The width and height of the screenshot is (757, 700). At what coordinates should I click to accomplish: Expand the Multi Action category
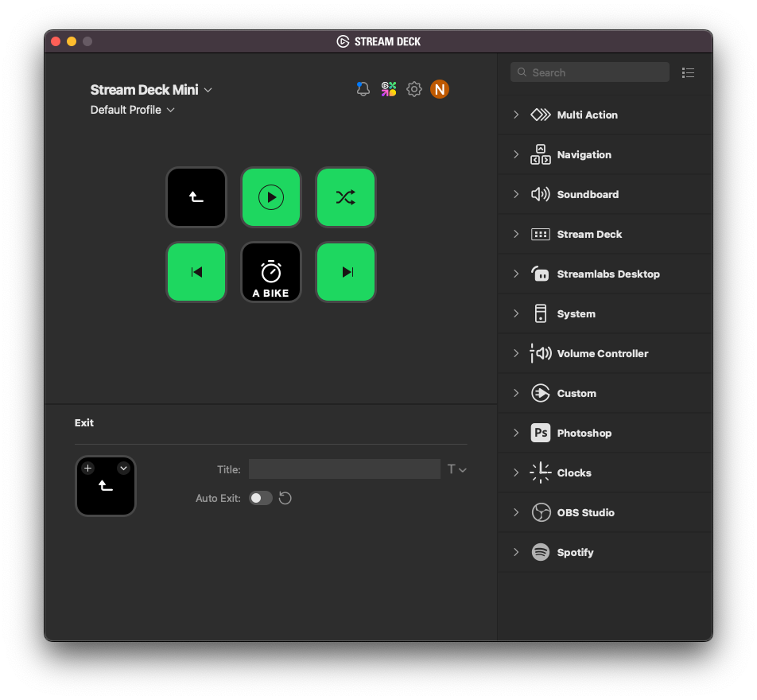[515, 115]
